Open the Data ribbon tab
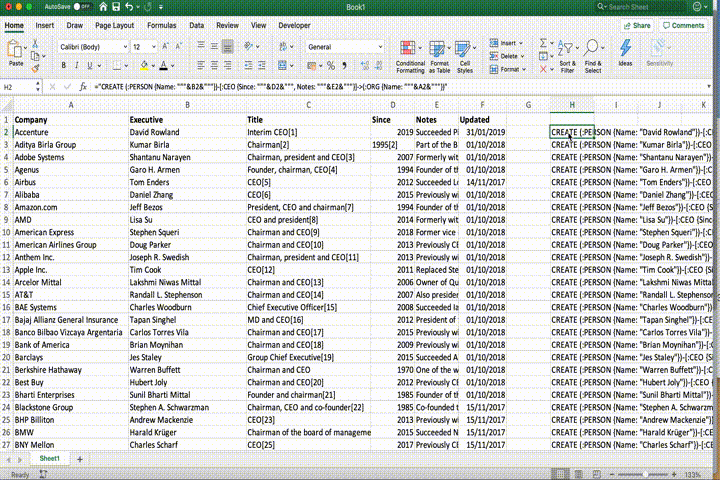The width and height of the screenshot is (720, 480). tap(197, 26)
